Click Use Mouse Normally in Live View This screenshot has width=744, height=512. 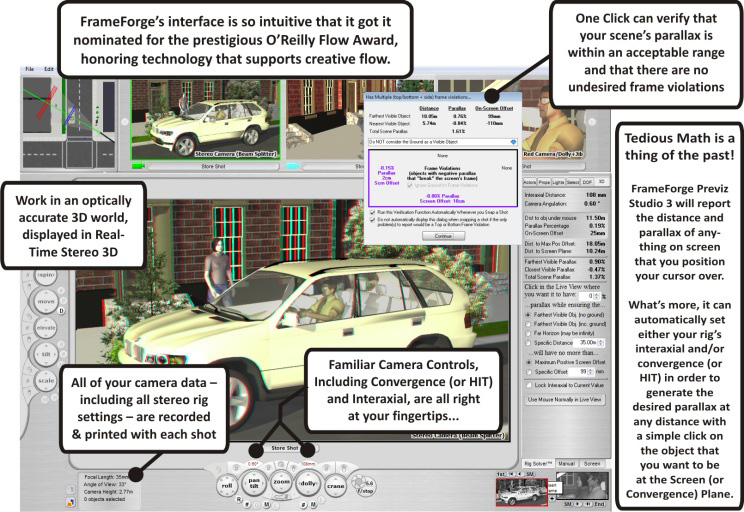[x=565, y=400]
